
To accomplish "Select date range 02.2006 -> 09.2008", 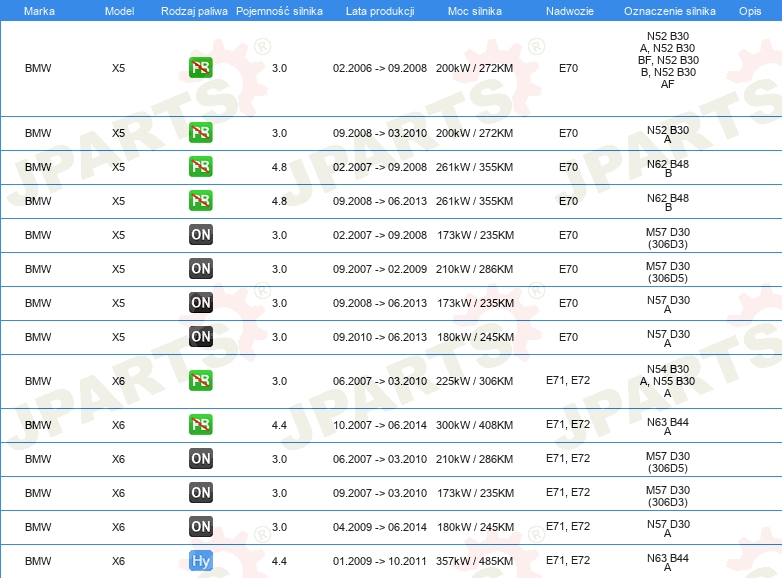I will [380, 68].
